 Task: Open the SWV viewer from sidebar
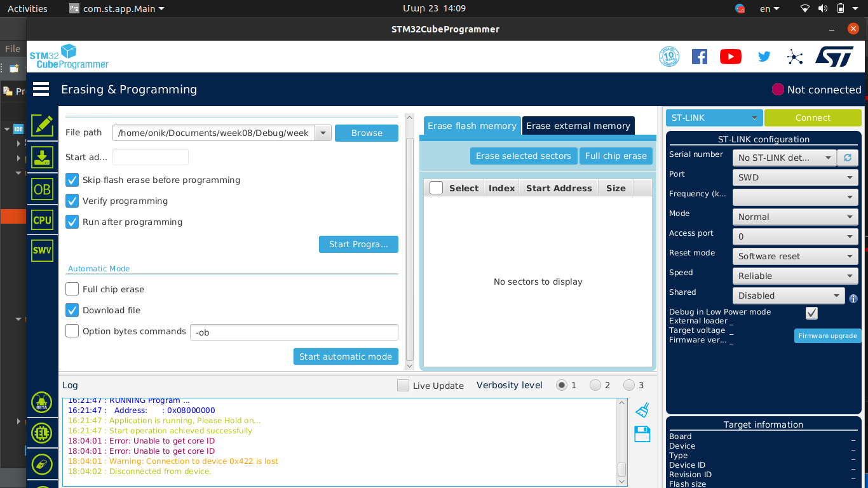tap(42, 250)
